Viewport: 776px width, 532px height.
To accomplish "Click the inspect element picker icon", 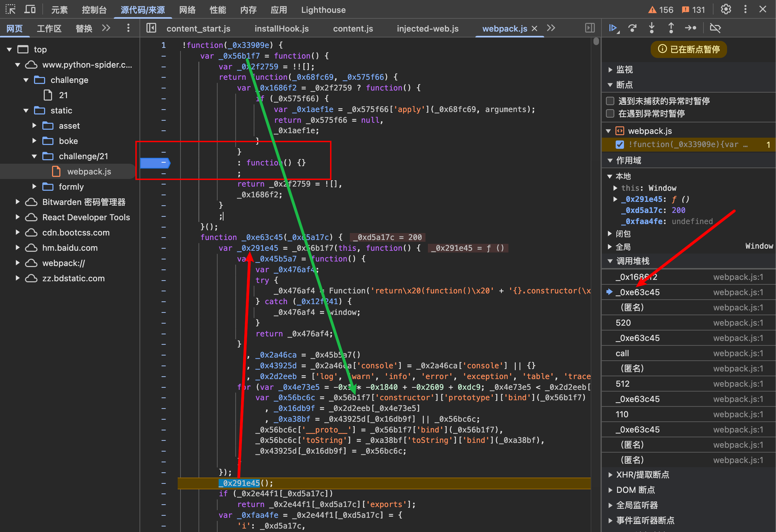I will tap(10, 9).
